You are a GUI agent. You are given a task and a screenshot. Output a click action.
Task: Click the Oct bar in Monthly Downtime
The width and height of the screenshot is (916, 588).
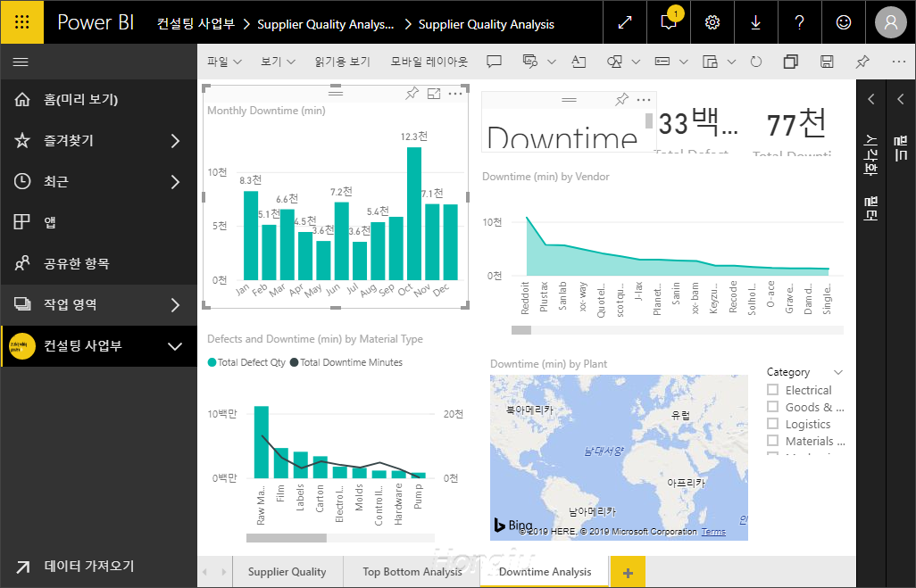414,213
